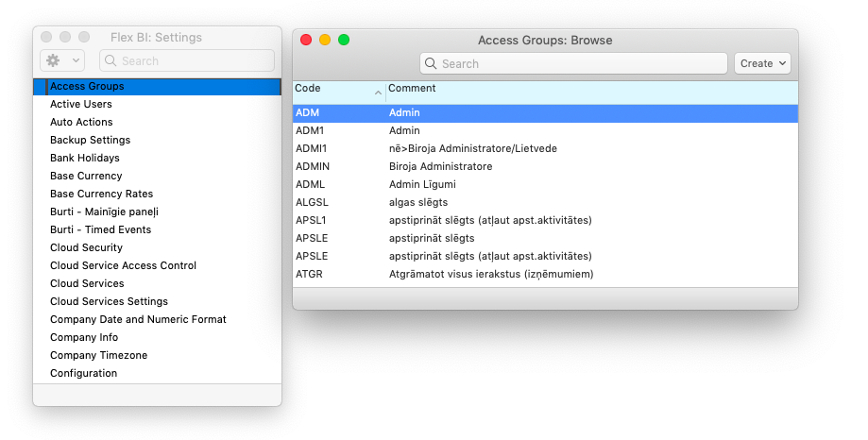
Task: Sort list by the Code column header
Action: click(x=338, y=89)
